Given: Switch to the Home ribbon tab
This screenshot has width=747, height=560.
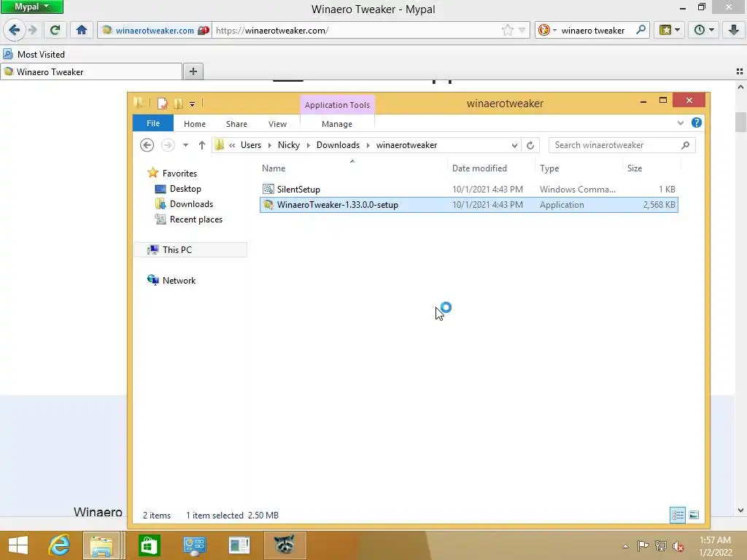Looking at the screenshot, I should point(194,124).
